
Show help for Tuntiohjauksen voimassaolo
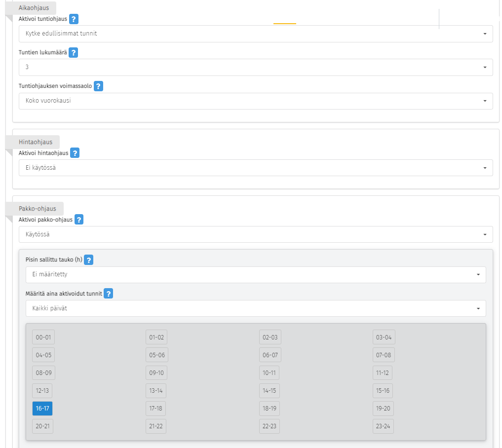click(98, 86)
